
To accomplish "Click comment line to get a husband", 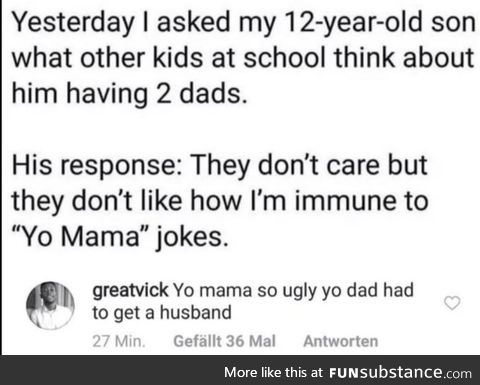I will (162, 313).
